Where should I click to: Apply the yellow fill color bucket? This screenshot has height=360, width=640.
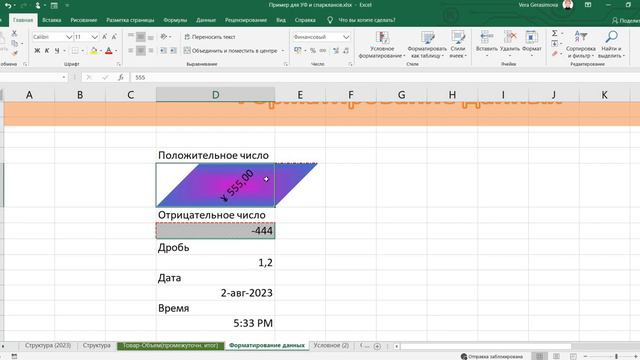click(93, 51)
